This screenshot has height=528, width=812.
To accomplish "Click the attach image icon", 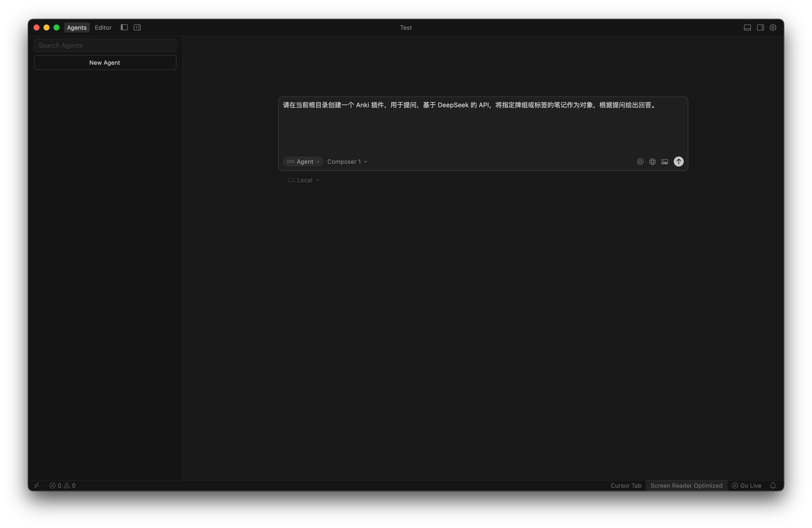I will coord(664,162).
